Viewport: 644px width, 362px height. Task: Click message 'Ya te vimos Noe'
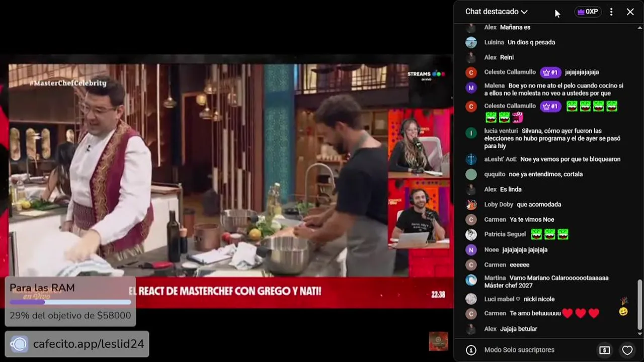[532, 219]
